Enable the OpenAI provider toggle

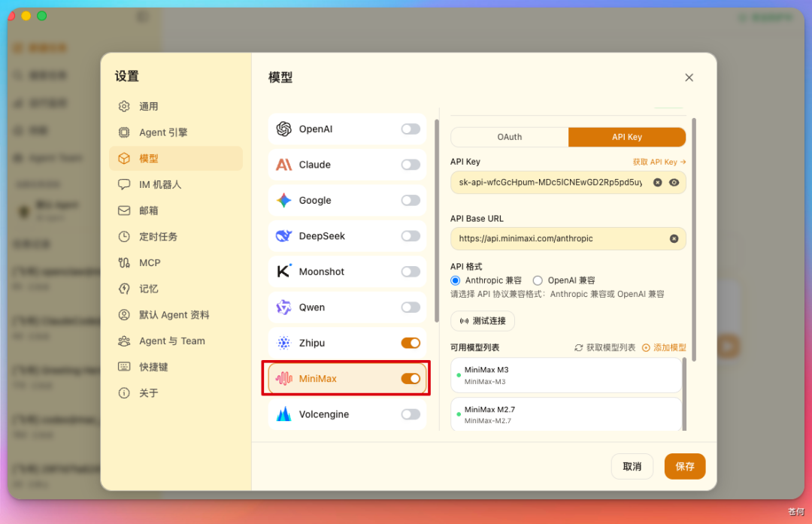(x=411, y=129)
